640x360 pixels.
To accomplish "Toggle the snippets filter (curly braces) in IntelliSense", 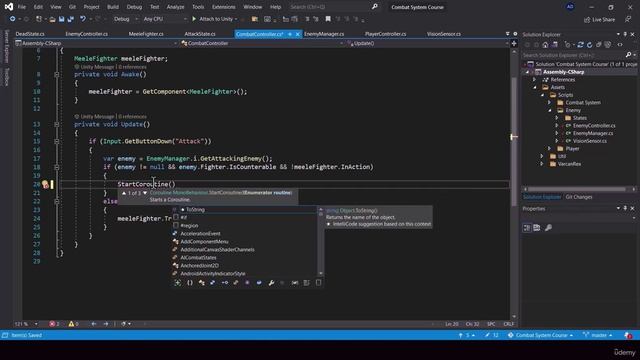I will [x=190, y=282].
